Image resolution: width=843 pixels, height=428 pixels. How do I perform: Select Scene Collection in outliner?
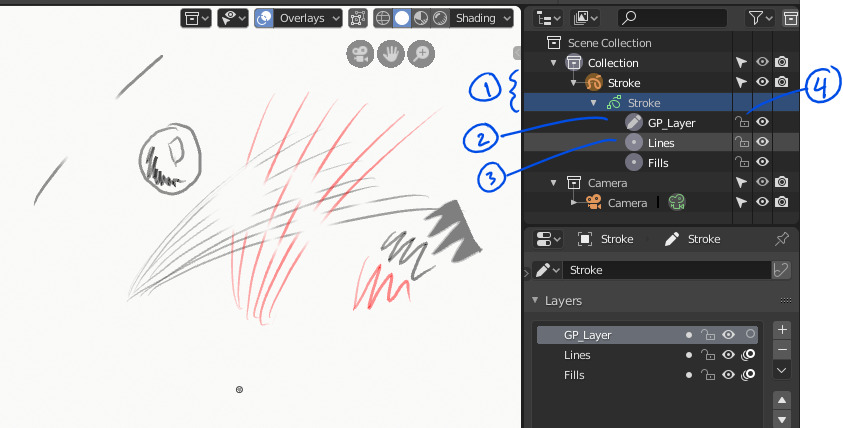pos(609,43)
